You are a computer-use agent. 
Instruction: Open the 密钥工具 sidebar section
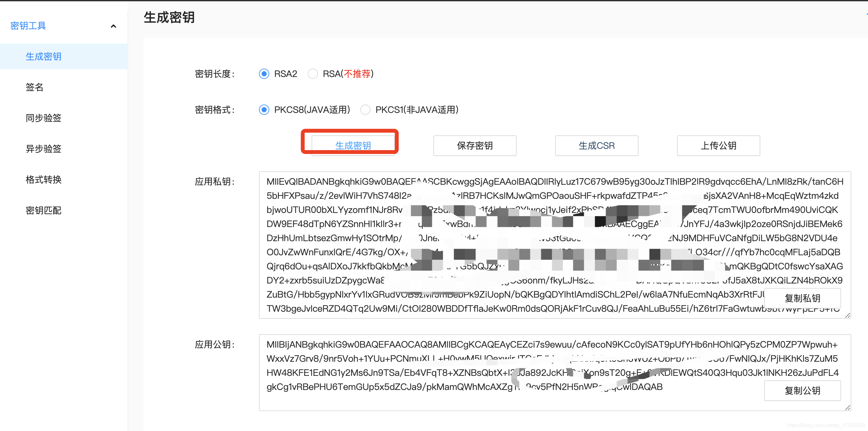coord(28,26)
